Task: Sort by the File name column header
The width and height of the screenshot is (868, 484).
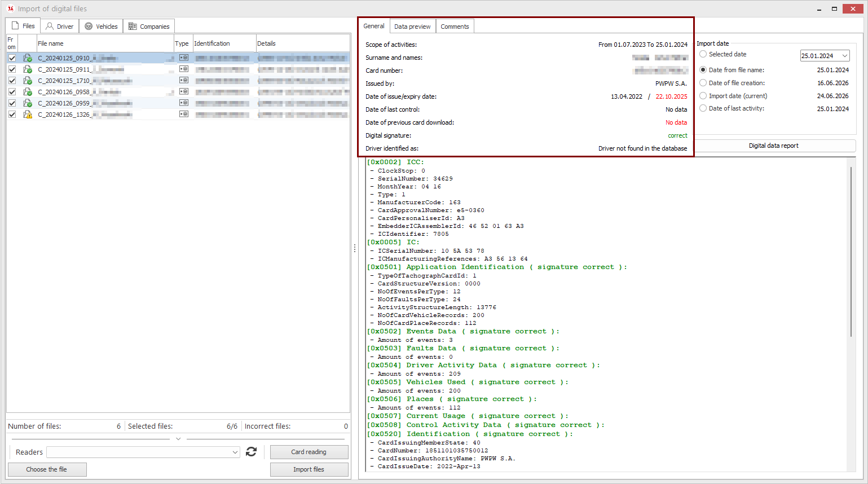Action: [x=105, y=43]
